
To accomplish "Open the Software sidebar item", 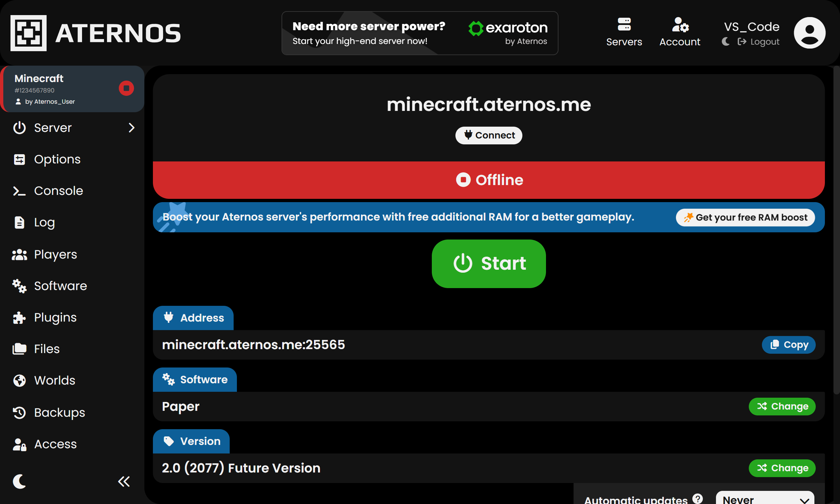I will point(72,286).
